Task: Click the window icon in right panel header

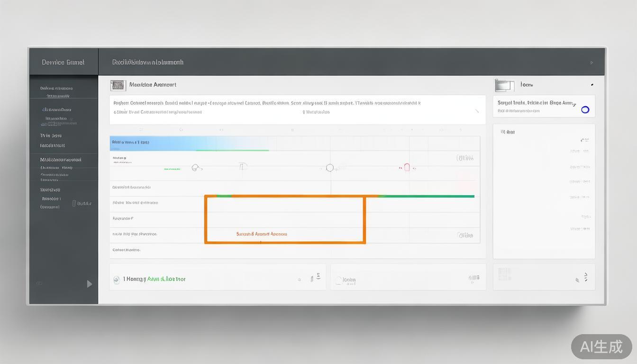Action: tap(504, 85)
